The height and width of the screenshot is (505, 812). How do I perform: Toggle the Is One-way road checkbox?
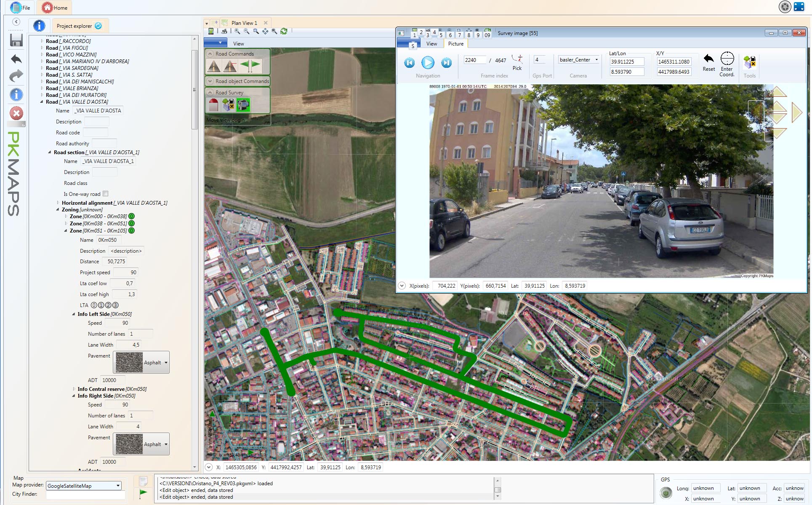[x=106, y=194]
